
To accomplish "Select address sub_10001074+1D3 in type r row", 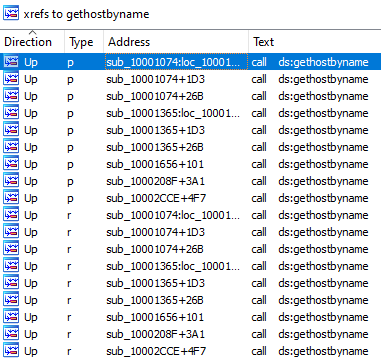I will pos(155,232).
